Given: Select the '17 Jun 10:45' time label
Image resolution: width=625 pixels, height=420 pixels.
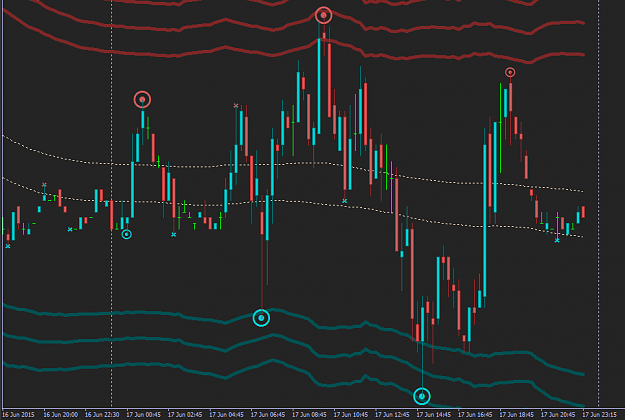Looking at the screenshot, I should [351, 415].
